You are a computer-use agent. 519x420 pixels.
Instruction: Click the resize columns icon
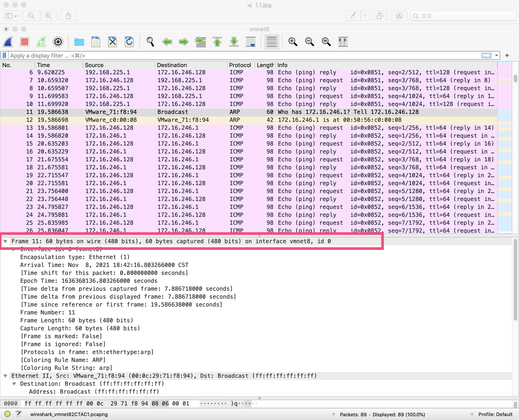coord(343,42)
